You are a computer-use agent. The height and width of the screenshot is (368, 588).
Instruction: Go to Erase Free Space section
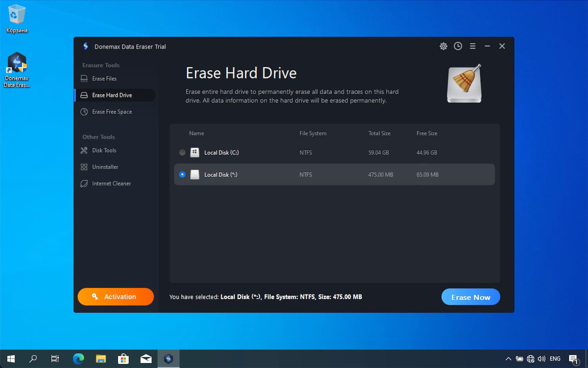coord(115,112)
